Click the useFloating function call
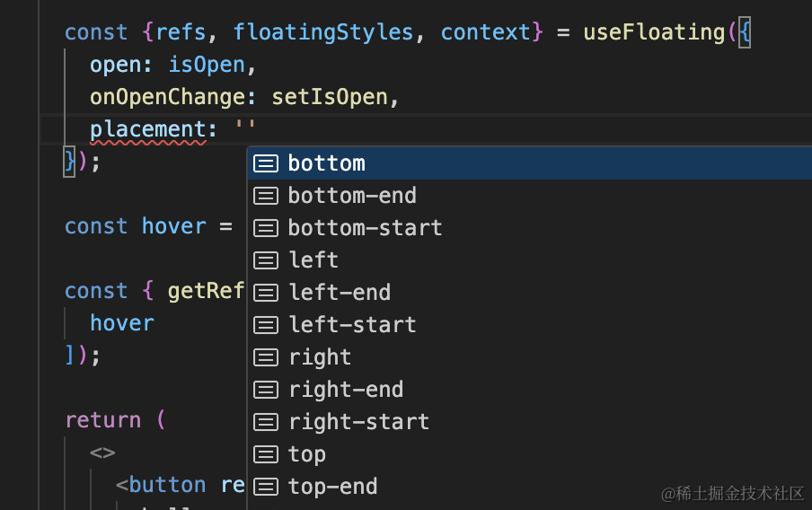This screenshot has width=812, height=510. point(654,32)
